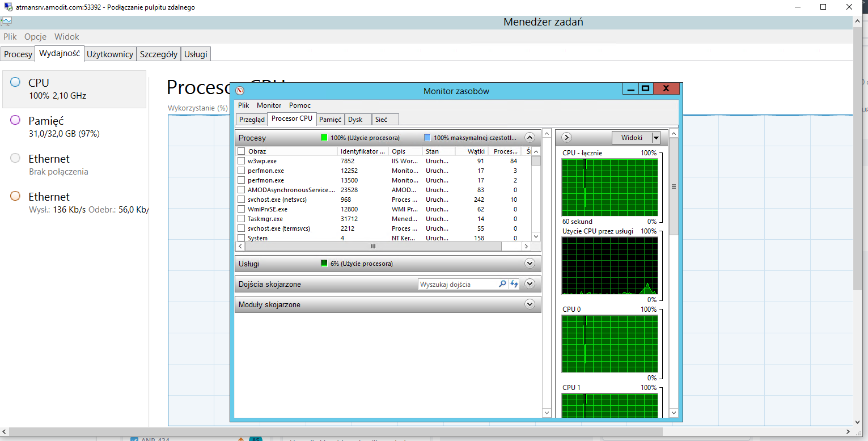The width and height of the screenshot is (868, 441).
Task: Check the AMODAsynchronousService checkbox
Action: click(242, 190)
